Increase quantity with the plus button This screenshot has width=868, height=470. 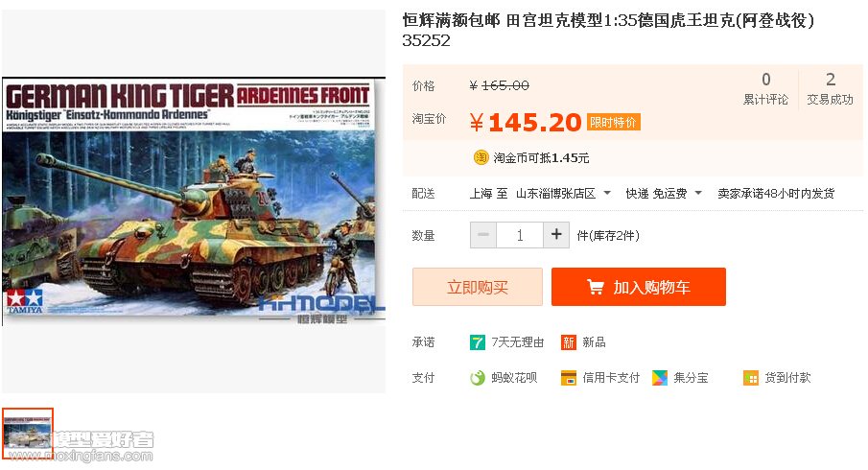pyautogui.click(x=556, y=235)
